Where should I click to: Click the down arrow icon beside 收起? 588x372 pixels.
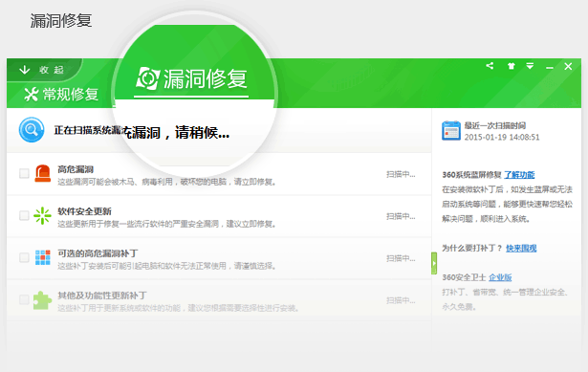25,70
